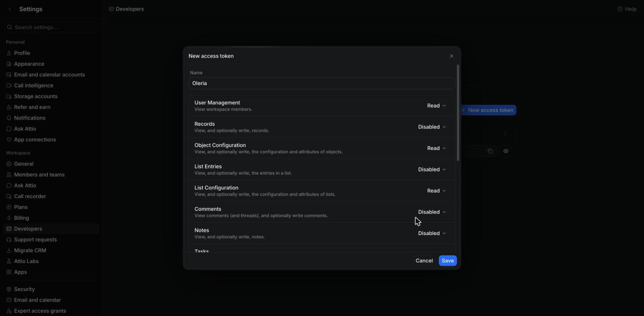Open Call intelligence settings
This screenshot has width=644, height=316.
tap(51, 85)
